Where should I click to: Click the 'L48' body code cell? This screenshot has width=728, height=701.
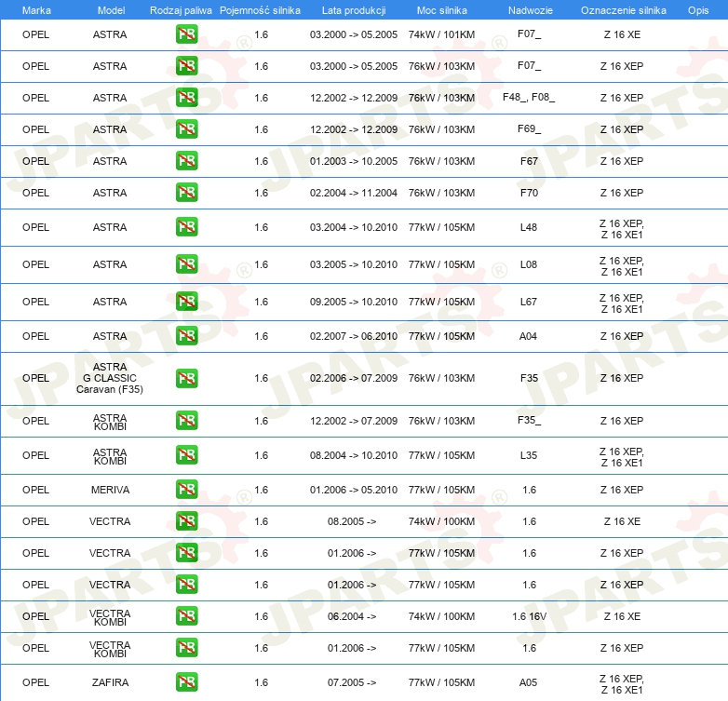click(529, 227)
